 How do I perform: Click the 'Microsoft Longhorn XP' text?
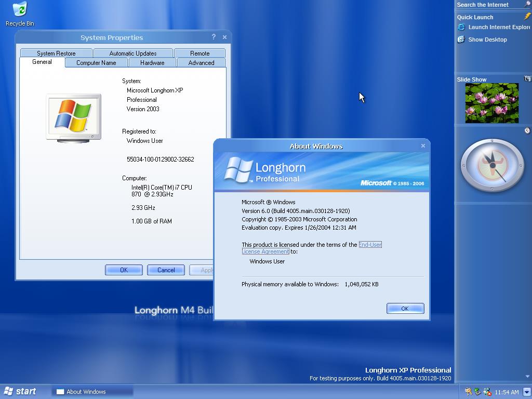[x=155, y=90]
